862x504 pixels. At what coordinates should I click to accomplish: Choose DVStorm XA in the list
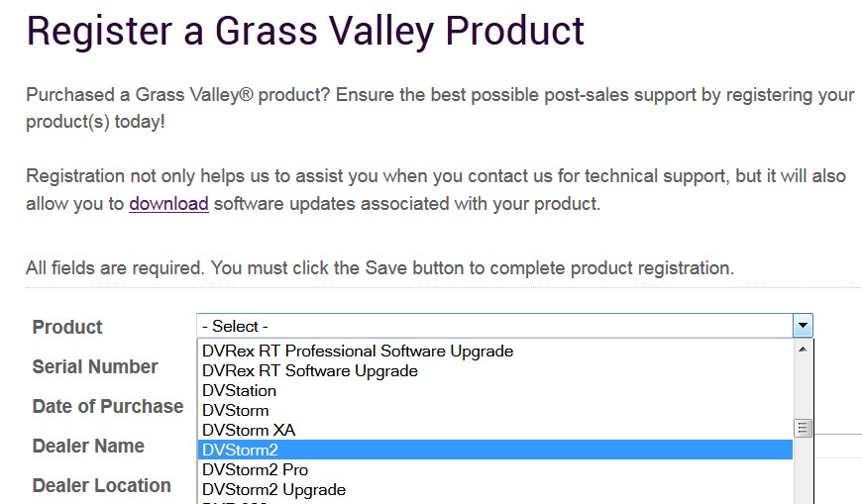(249, 430)
